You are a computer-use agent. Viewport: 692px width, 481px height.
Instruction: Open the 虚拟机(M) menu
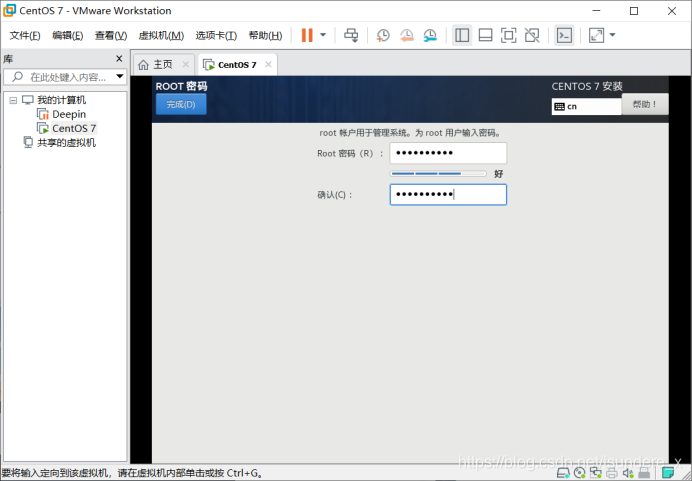(x=161, y=35)
